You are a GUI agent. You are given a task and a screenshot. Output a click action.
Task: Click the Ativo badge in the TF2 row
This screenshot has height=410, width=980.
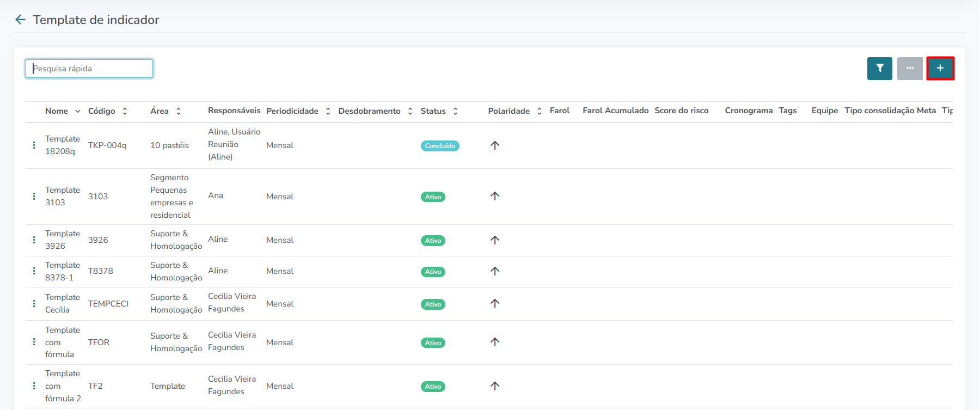[x=433, y=387]
